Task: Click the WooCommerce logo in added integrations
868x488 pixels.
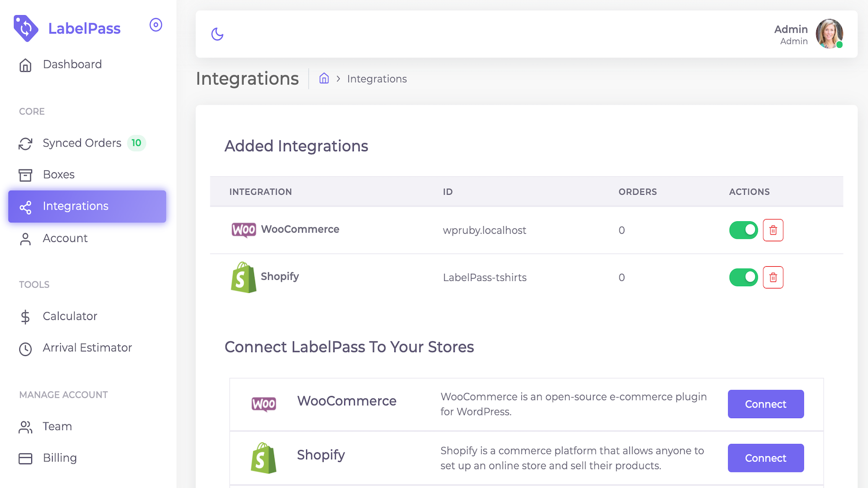Action: pos(244,230)
